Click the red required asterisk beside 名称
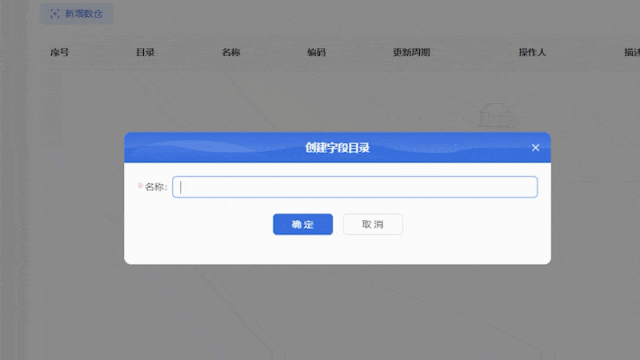Image resolution: width=640 pixels, height=360 pixels. click(x=140, y=186)
